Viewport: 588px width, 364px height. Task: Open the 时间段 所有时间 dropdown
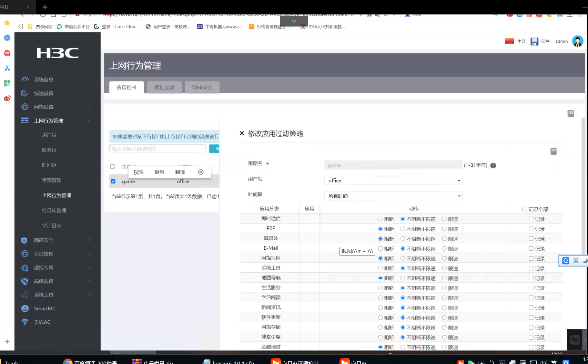pyautogui.click(x=393, y=196)
